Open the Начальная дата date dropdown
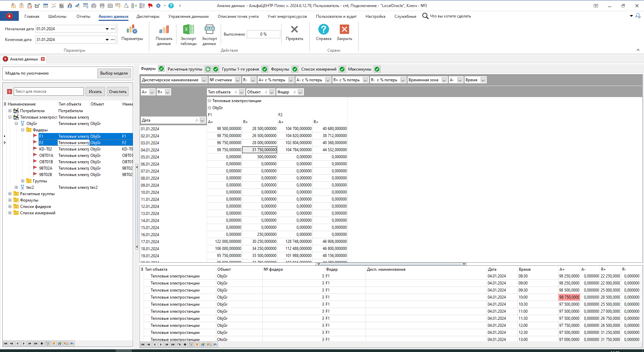The height and width of the screenshot is (352, 644). coord(107,29)
